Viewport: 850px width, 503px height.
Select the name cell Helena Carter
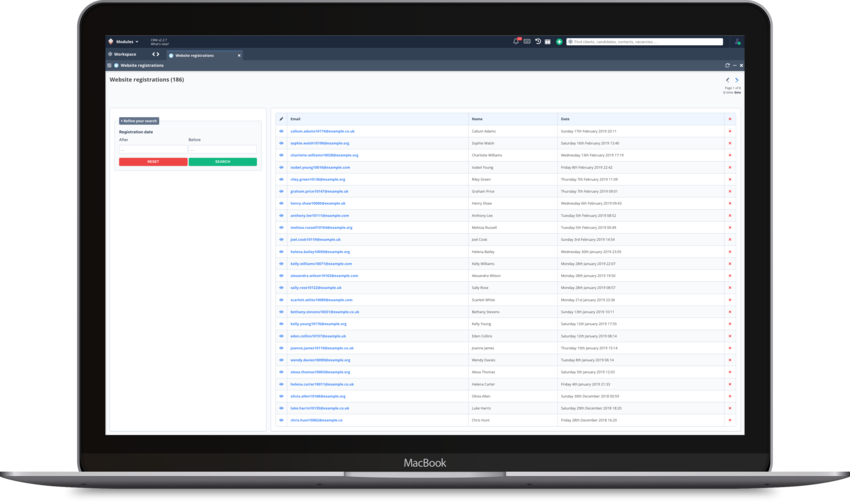click(x=483, y=384)
